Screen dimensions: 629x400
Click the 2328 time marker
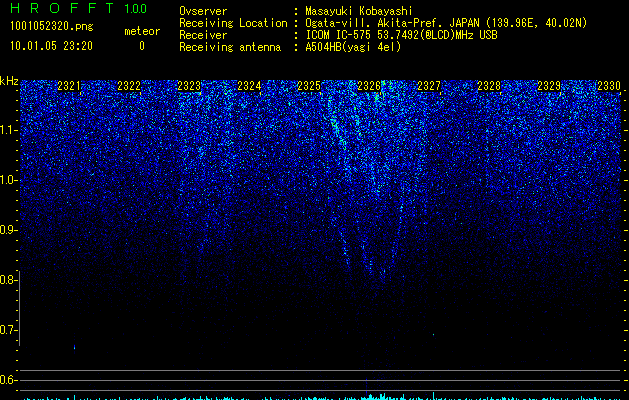pos(489,86)
